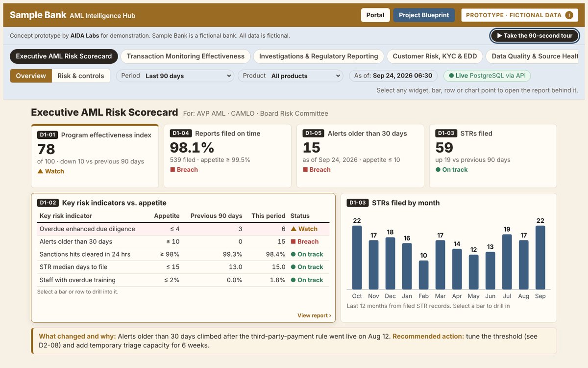Open the Alerts older than 30 days card
The image size is (588, 368).
click(x=360, y=156)
